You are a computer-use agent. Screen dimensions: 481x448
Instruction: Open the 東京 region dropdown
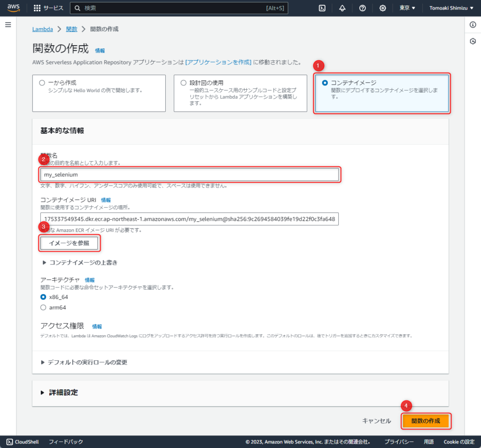[x=407, y=8]
